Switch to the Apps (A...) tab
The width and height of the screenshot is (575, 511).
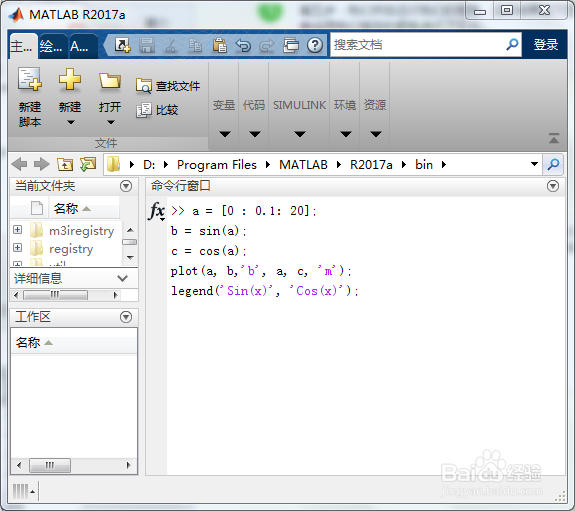coord(83,46)
